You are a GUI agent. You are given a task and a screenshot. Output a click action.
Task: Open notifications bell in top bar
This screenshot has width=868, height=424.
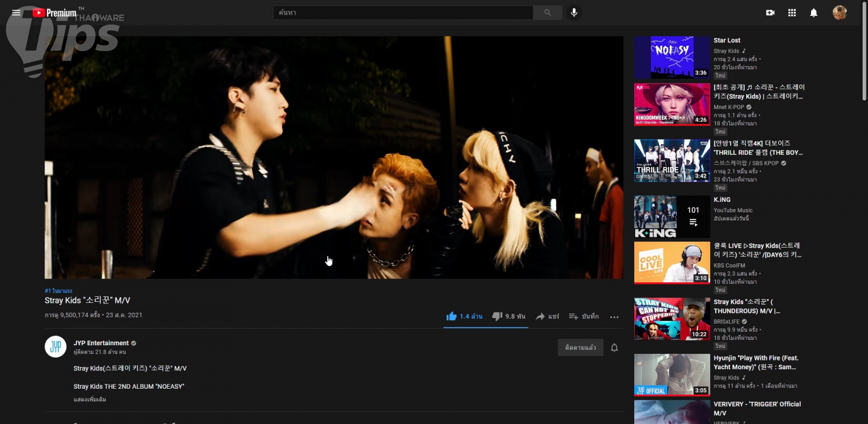pyautogui.click(x=814, y=12)
